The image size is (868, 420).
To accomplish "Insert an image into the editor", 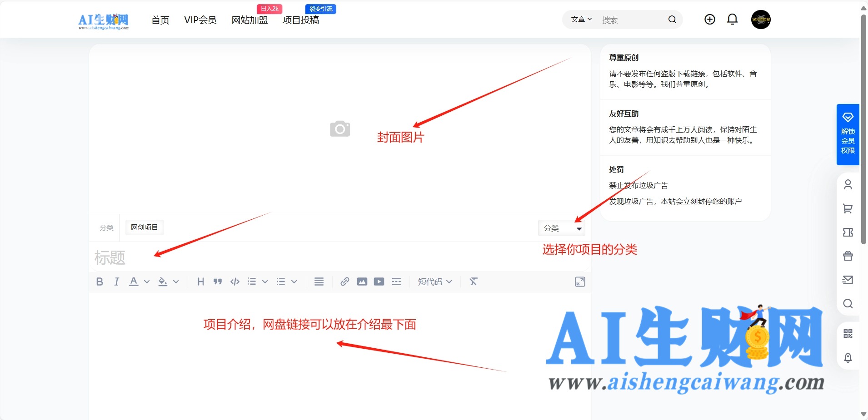I will point(361,282).
